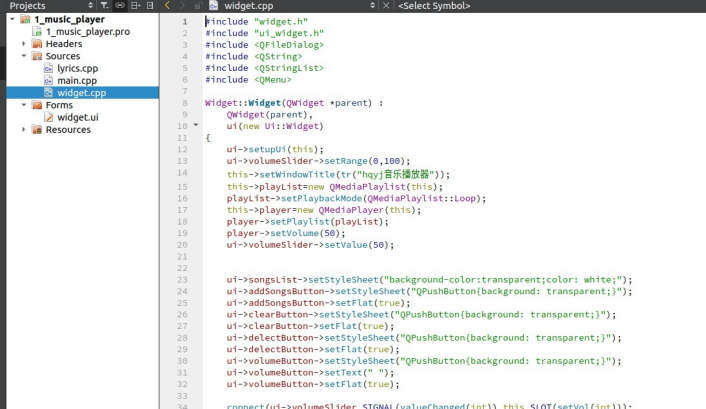The width and height of the screenshot is (706, 409).
Task: Go forward with the right arrow
Action: tap(182, 5)
